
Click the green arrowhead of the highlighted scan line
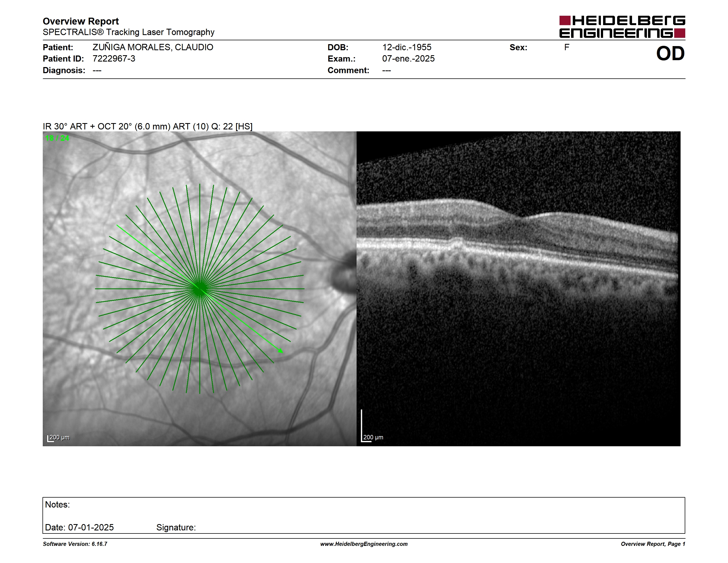tap(281, 350)
